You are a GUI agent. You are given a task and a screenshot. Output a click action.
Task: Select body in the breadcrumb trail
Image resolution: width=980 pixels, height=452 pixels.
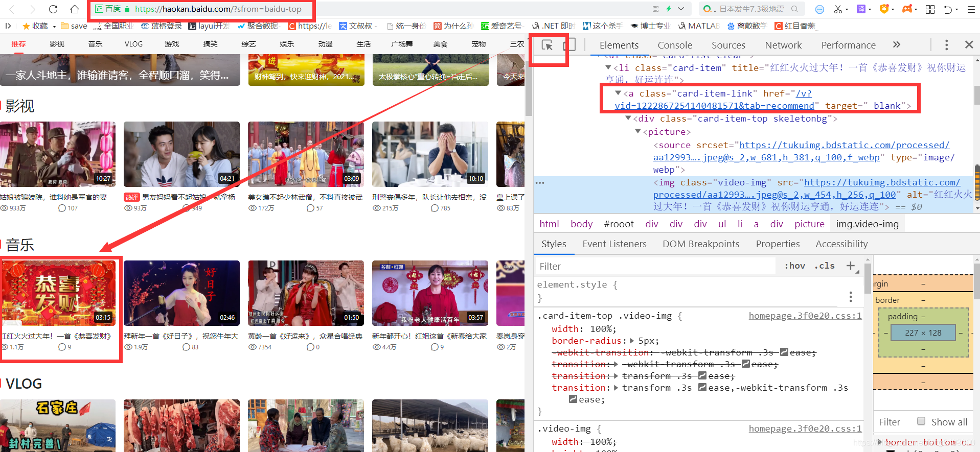(x=581, y=224)
